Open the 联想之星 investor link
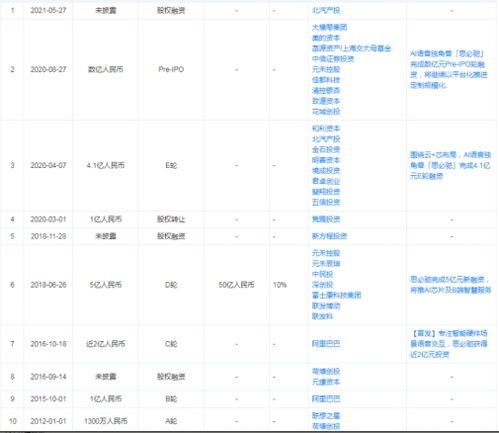The height and width of the screenshot is (433, 499). coord(326,416)
